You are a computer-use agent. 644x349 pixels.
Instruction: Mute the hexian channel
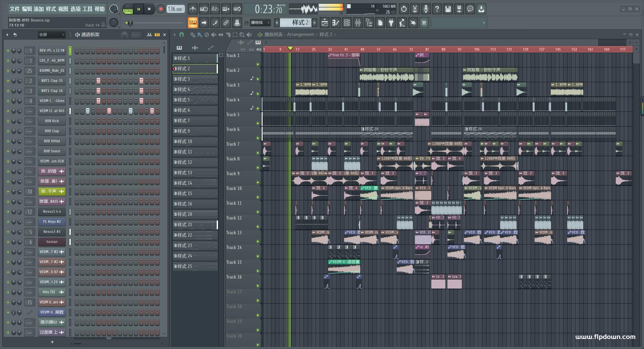8,242
